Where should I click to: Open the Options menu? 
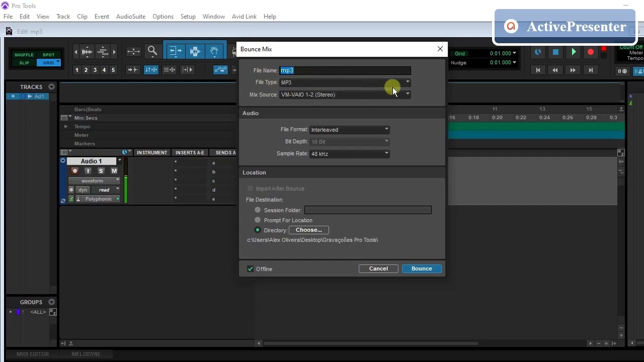coord(163,17)
